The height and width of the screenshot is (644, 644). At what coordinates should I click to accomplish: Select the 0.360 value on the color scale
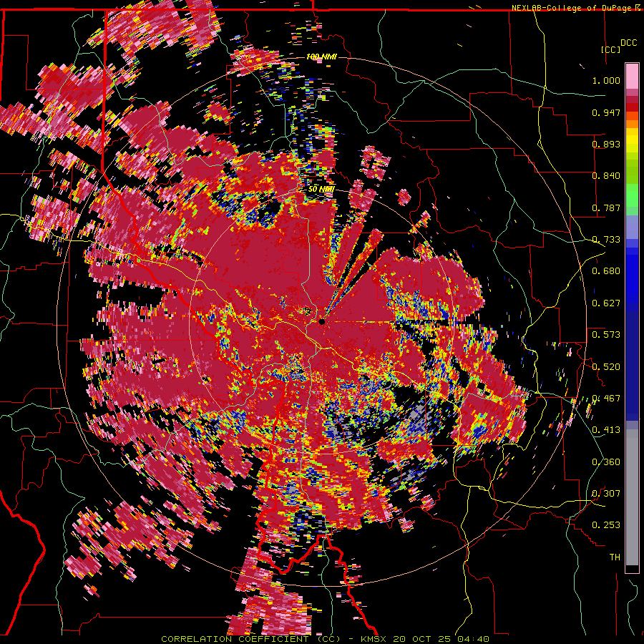point(606,462)
